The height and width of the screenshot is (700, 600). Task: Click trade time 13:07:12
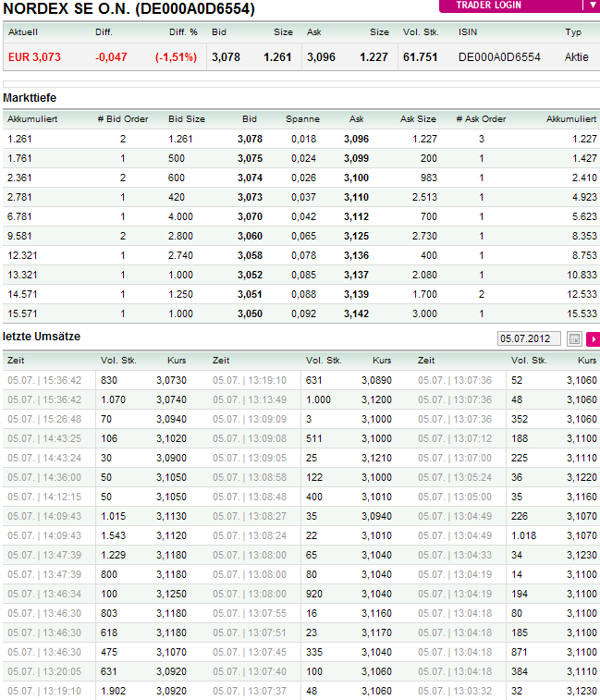[455, 439]
